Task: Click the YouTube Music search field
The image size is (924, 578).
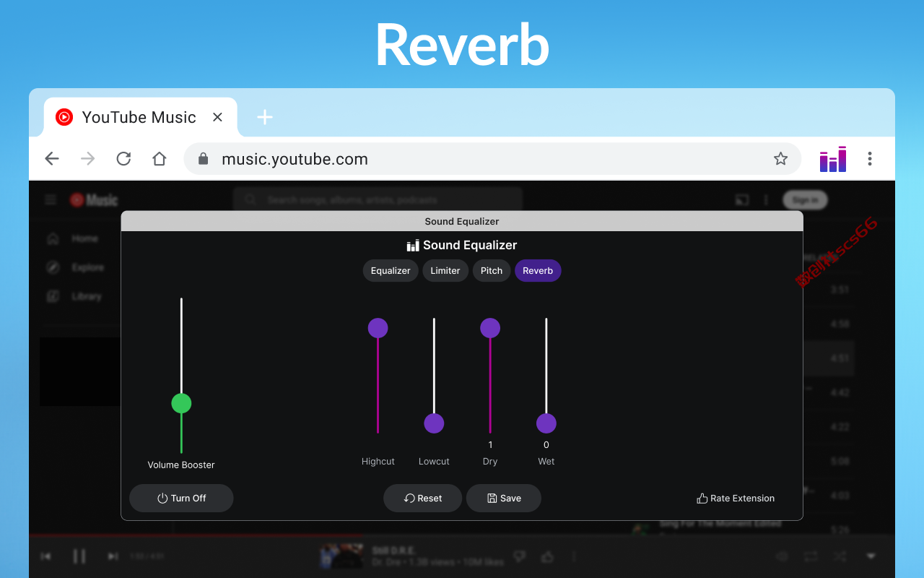Action: point(378,200)
